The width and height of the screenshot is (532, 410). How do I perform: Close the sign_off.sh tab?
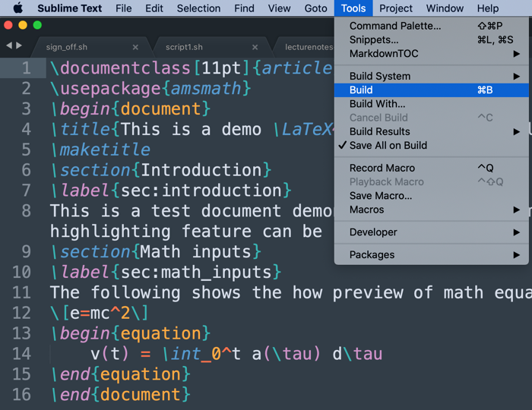point(135,47)
